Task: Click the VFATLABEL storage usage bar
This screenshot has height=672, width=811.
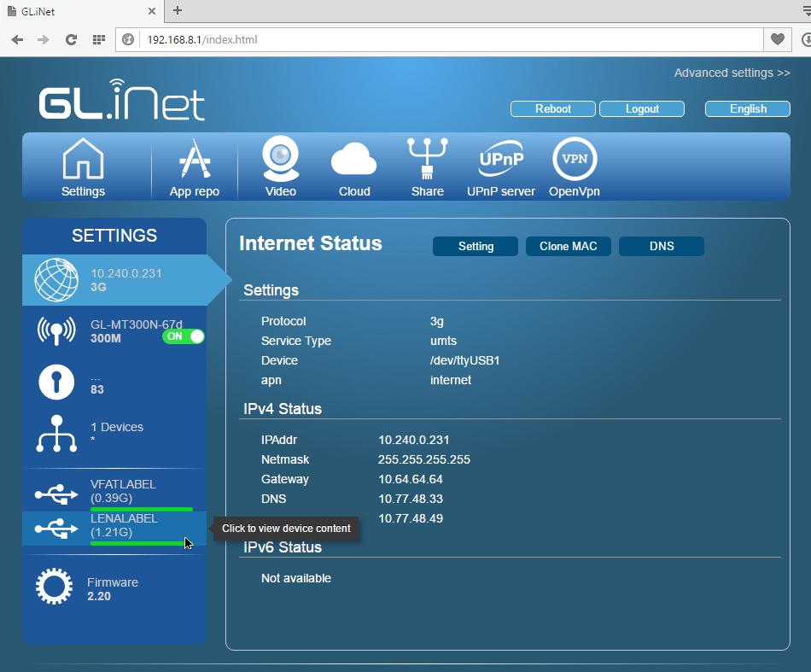Action: (x=142, y=509)
